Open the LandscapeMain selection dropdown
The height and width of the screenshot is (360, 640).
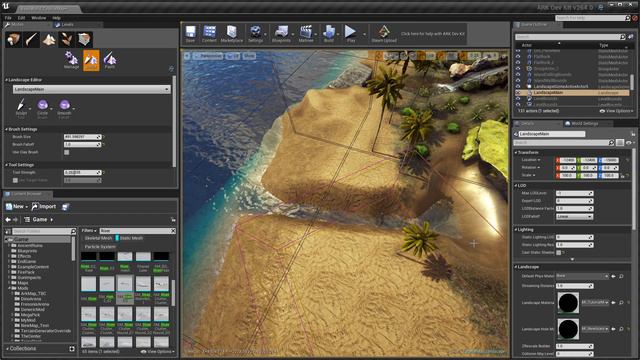(x=91, y=89)
